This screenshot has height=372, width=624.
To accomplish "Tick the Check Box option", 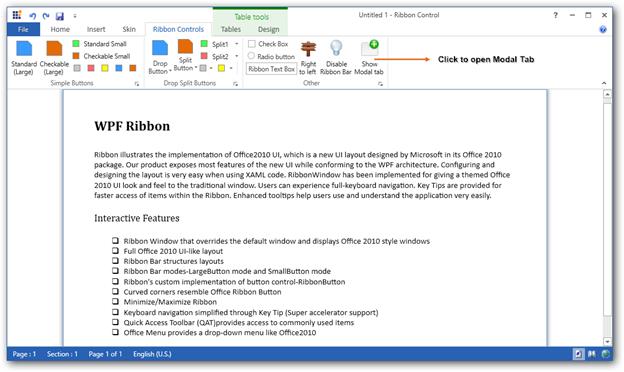I will pyautogui.click(x=252, y=44).
